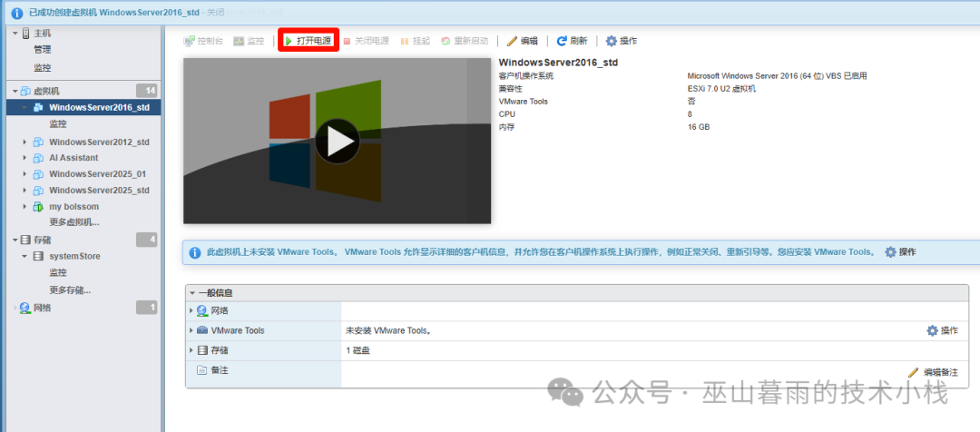
Task: Select the AI Assistant virtual machine
Action: (73, 158)
